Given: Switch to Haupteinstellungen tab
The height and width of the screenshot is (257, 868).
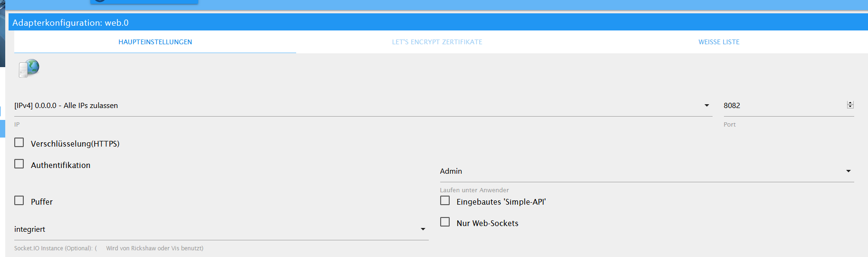Looking at the screenshot, I should pos(155,42).
